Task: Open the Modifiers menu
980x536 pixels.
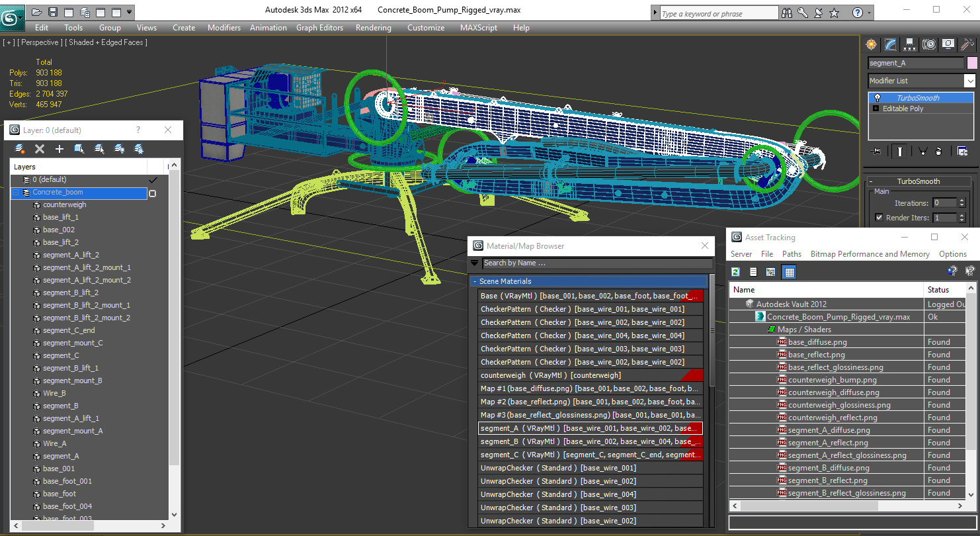Action: [224, 28]
